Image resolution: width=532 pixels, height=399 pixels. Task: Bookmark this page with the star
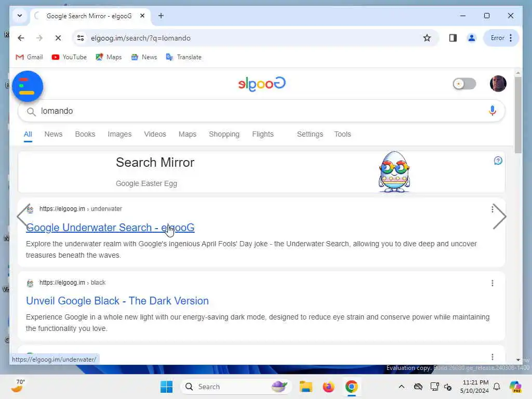(427, 38)
